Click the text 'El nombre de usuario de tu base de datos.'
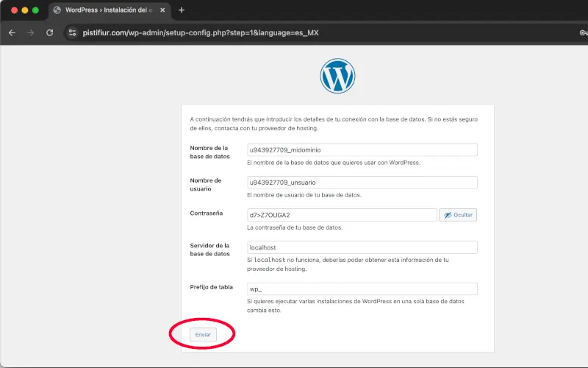This screenshot has width=588, height=368. tap(304, 195)
